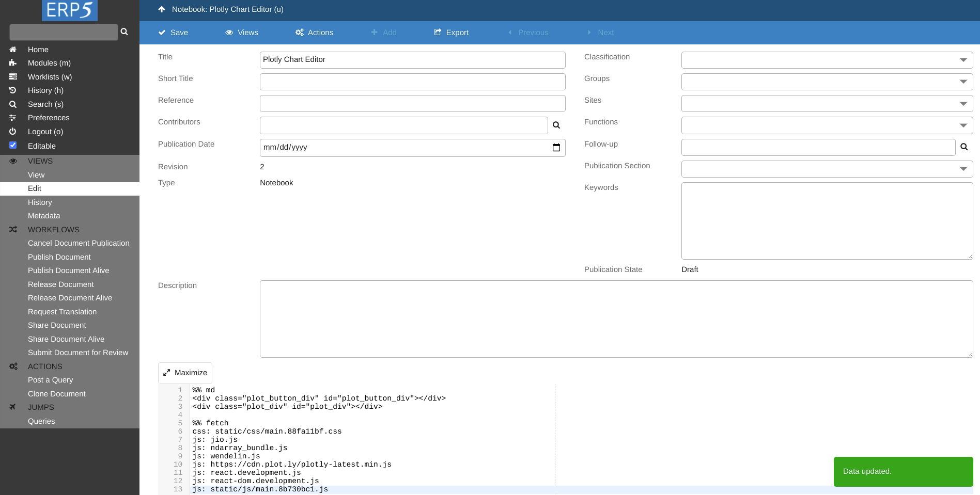Dismiss the 'Data updated.' notification

tap(903, 471)
